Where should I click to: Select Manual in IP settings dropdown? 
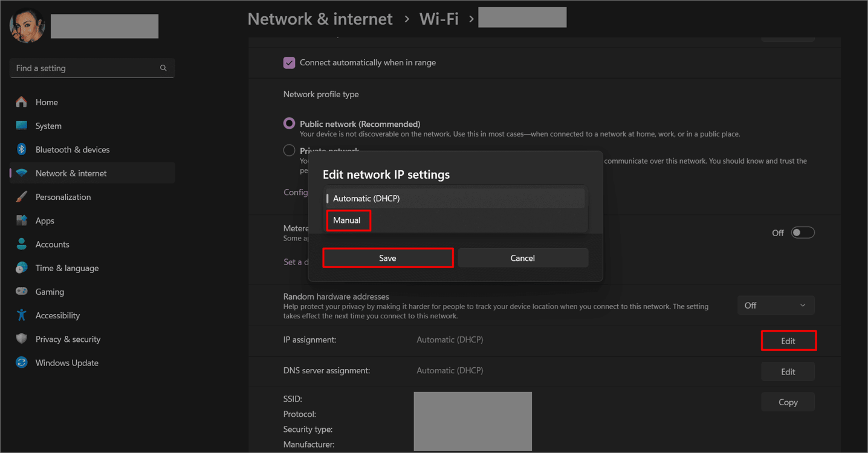pos(348,220)
